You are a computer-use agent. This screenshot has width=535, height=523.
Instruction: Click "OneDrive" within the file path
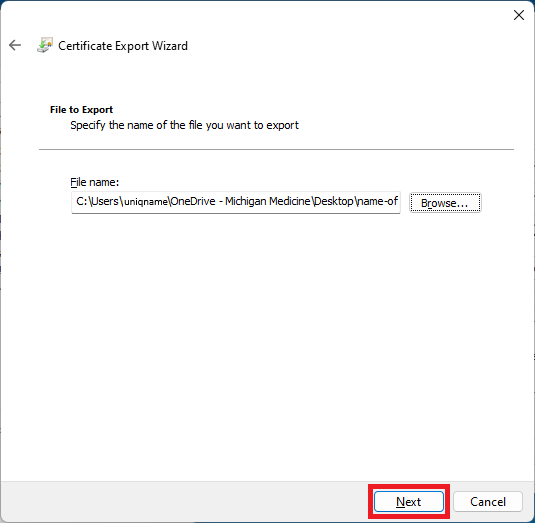coord(193,201)
